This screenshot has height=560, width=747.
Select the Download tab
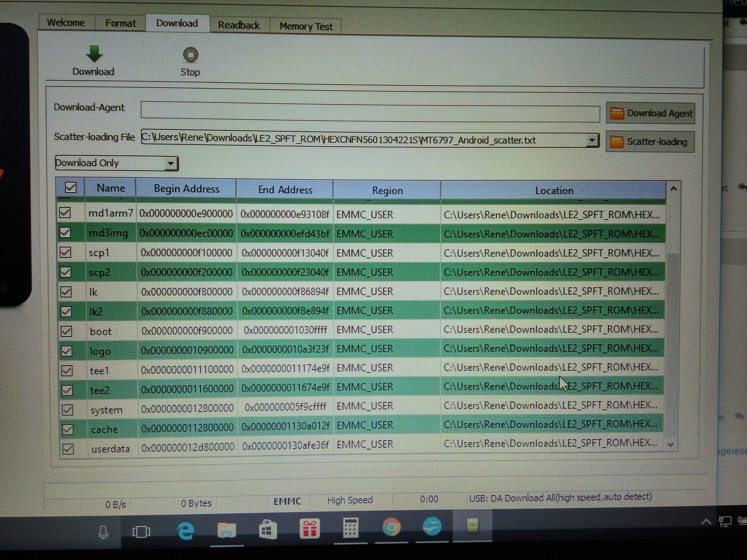point(177,23)
